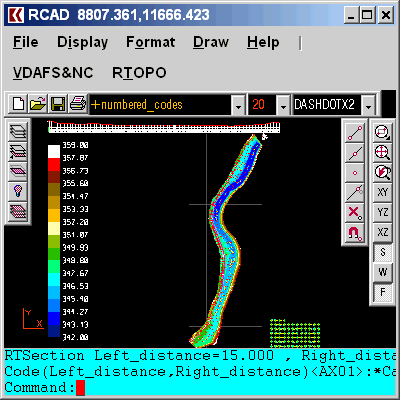Click the red 357.87 legend swatch
Viewport: 400px width, 400px height.
(x=54, y=164)
